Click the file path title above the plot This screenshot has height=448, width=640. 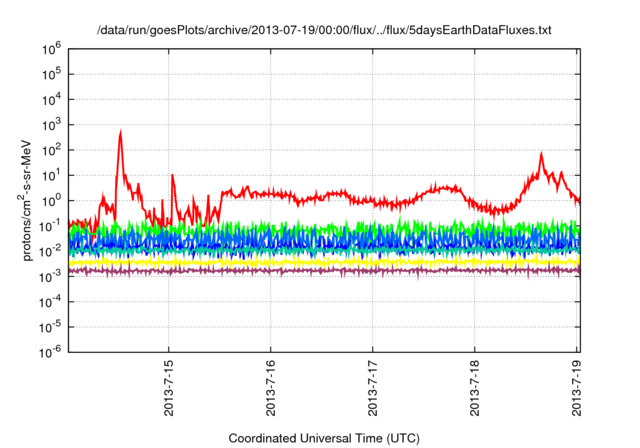coord(324,30)
